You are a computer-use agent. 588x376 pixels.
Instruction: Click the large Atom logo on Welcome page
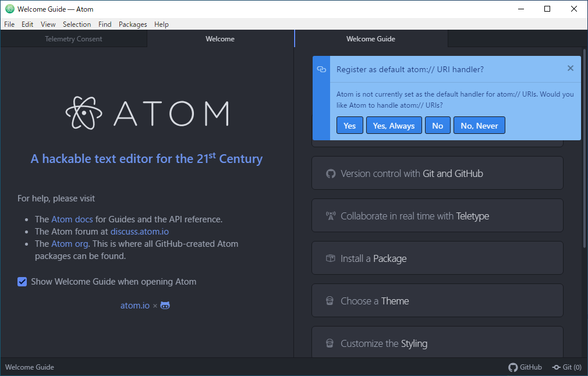(147, 112)
